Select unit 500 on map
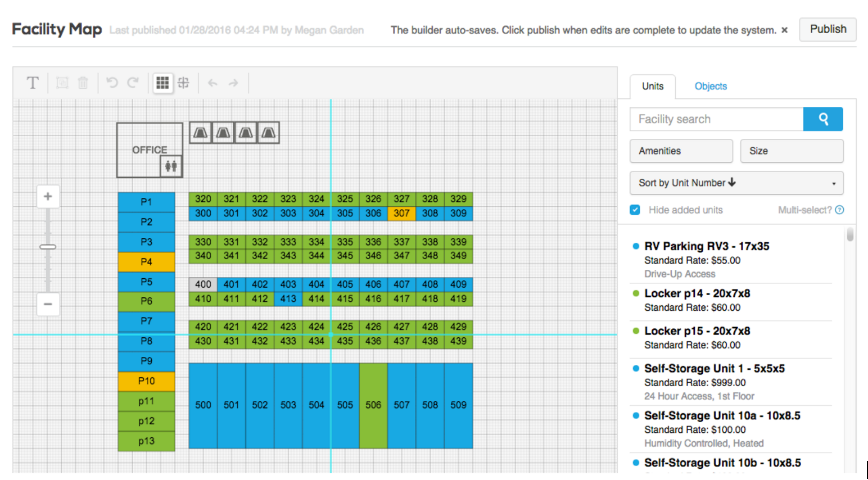 (x=203, y=405)
